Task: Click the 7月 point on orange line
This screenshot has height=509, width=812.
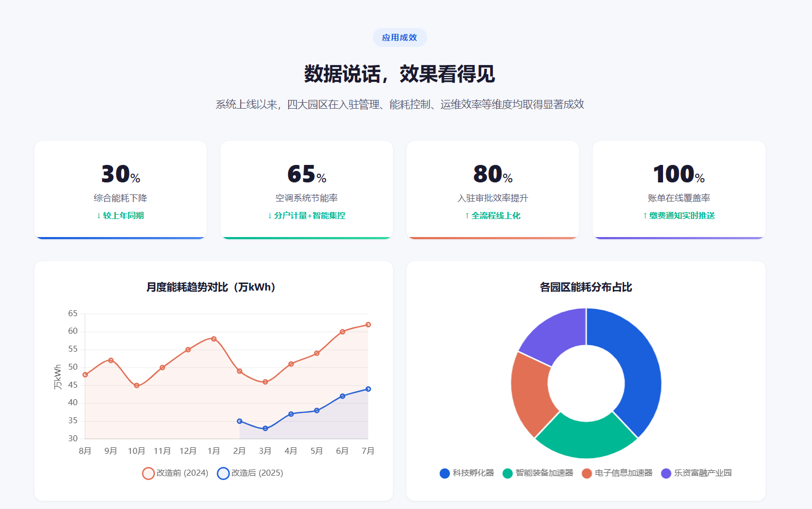Action: point(368,324)
